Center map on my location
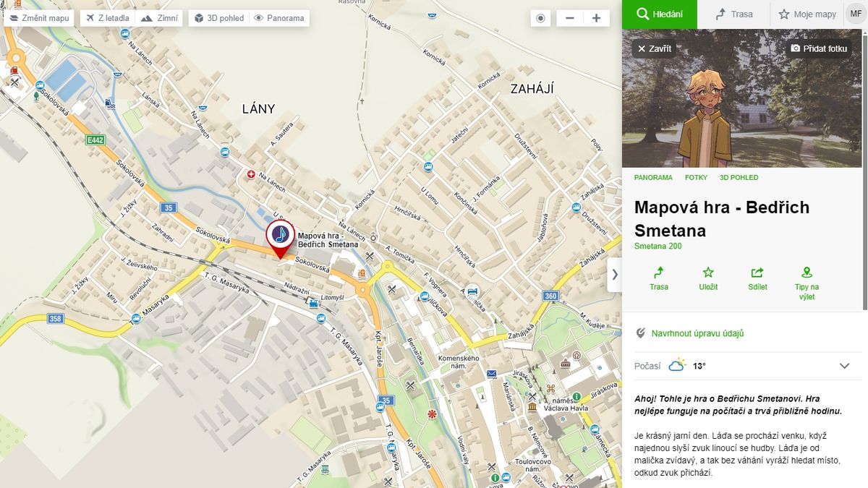This screenshot has width=868, height=488. coord(540,18)
